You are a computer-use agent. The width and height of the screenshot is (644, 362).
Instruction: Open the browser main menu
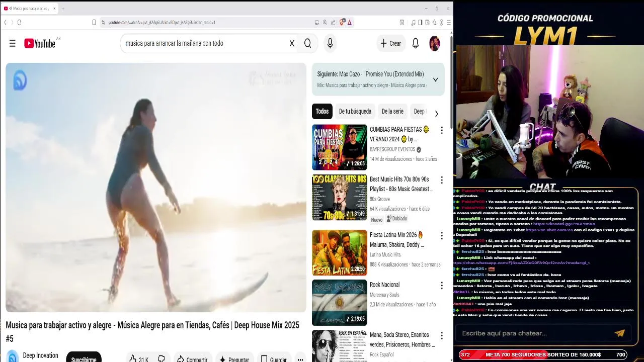pyautogui.click(x=448, y=22)
